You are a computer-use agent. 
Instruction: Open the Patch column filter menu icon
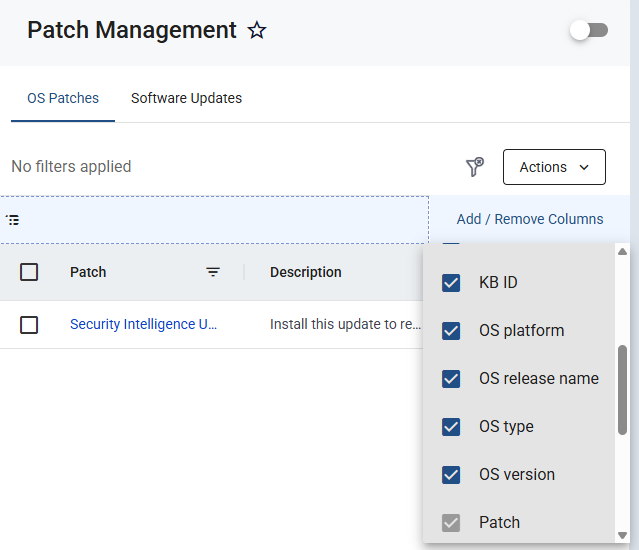click(x=213, y=272)
